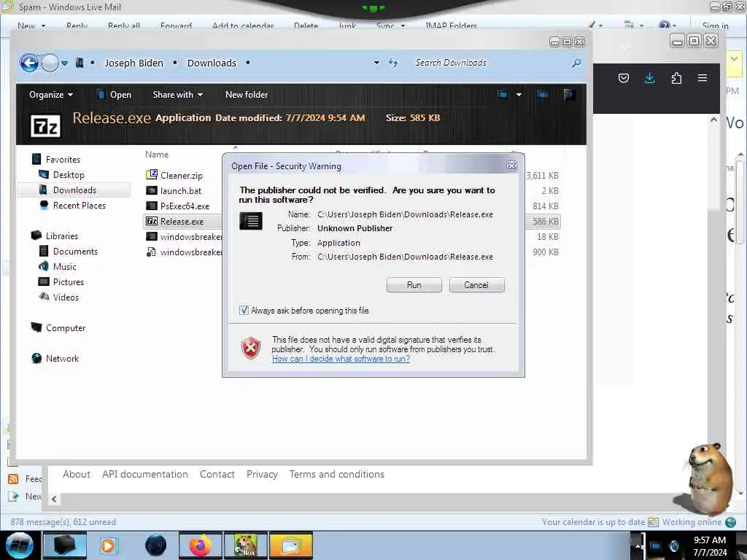Click IMAP Folders in Live Mail toolbar

tap(451, 26)
